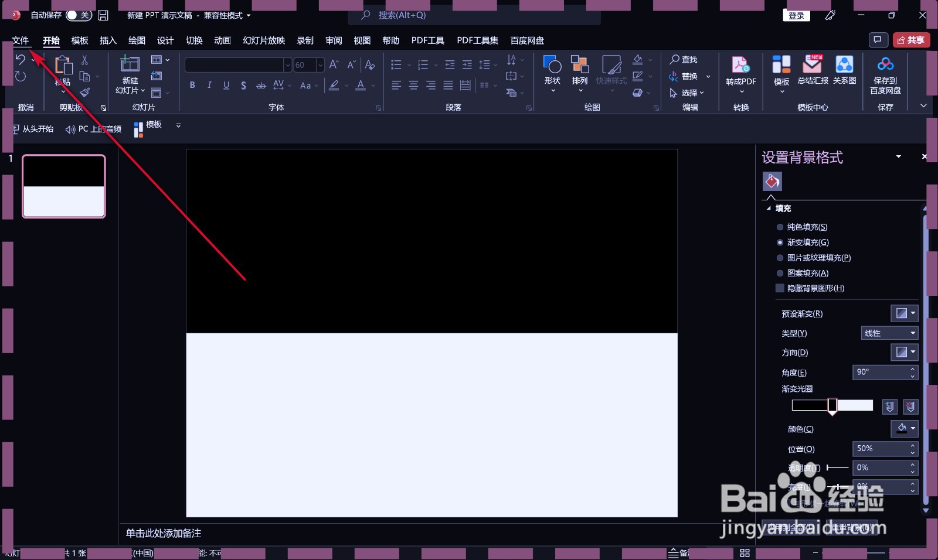938x560 pixels.
Task: Open 预设渐变 preset dropdown
Action: (904, 313)
